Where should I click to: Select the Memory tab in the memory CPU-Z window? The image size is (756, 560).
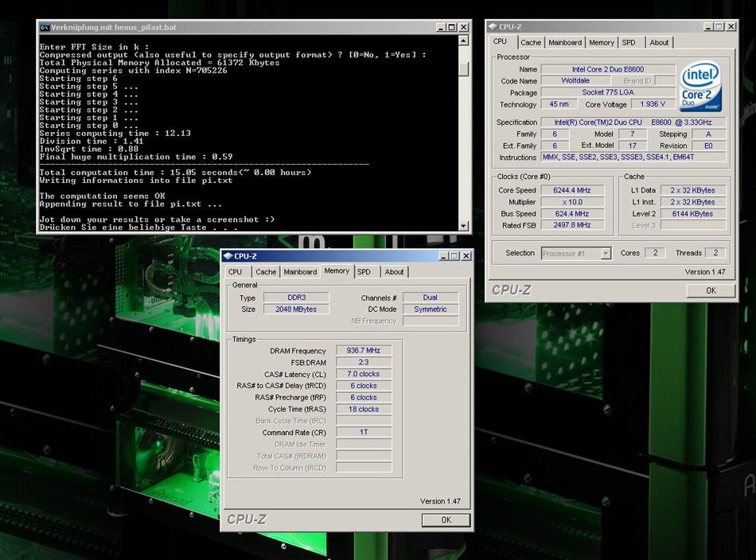(x=337, y=270)
